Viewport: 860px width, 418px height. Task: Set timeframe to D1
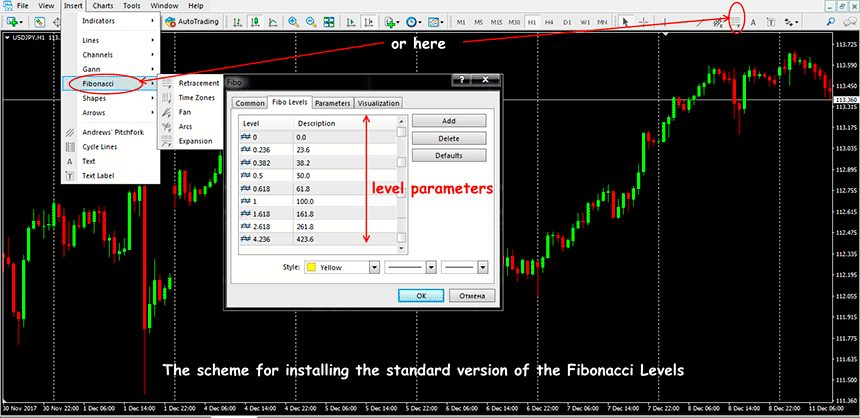567,22
